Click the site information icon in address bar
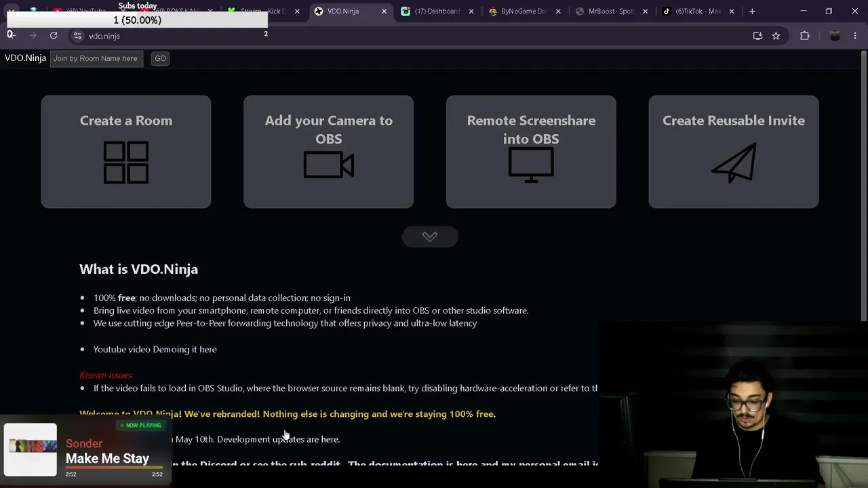The width and height of the screenshot is (868, 488). (x=77, y=36)
